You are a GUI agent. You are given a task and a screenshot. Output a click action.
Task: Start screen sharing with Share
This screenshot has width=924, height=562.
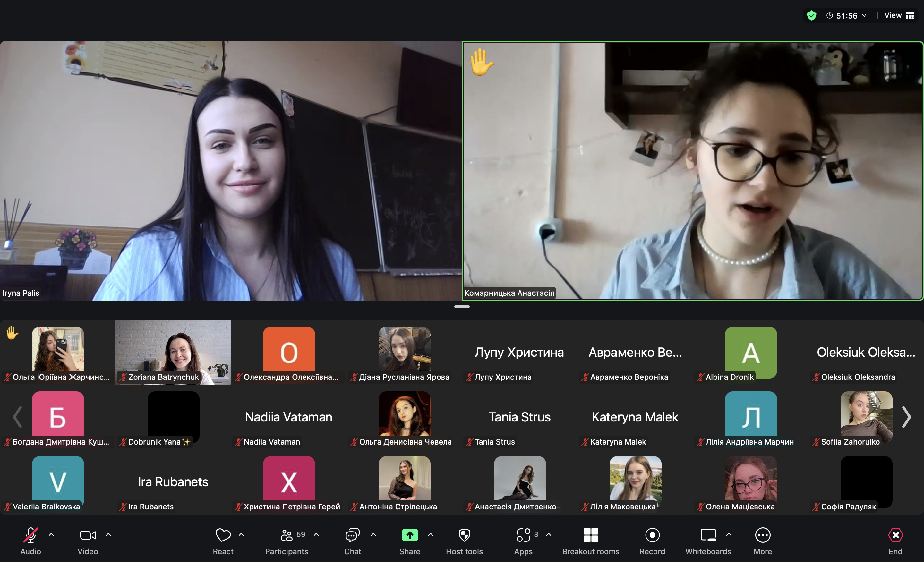[409, 541]
